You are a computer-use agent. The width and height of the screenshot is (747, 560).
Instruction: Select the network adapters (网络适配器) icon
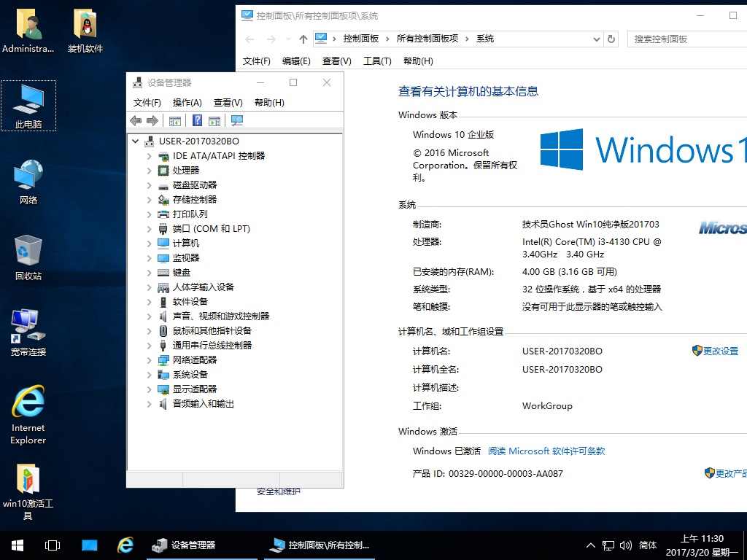(x=163, y=360)
